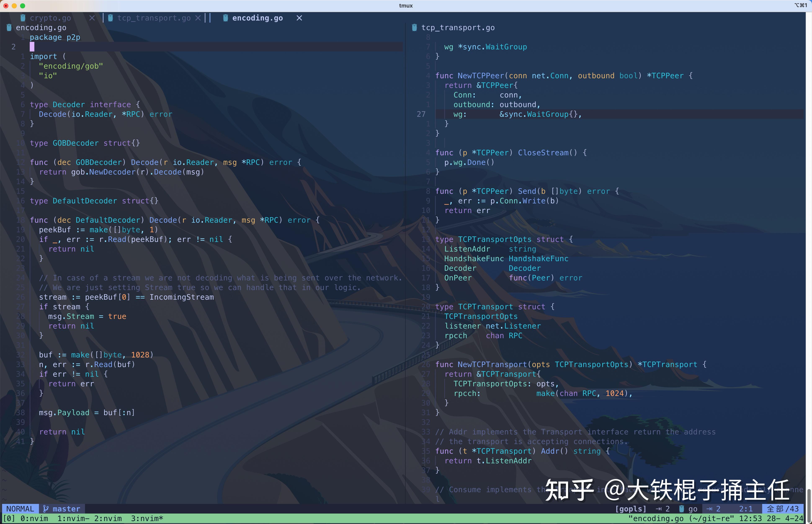Click the 全部/43 progress indicator

tap(782, 508)
